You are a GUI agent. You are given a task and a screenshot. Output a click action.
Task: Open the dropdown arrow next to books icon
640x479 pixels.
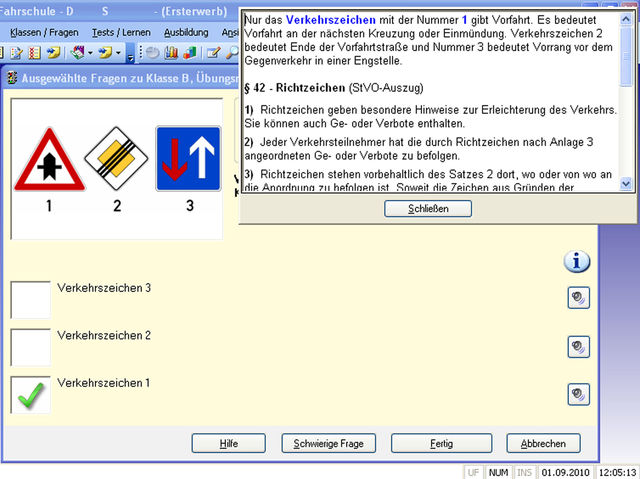[x=90, y=53]
